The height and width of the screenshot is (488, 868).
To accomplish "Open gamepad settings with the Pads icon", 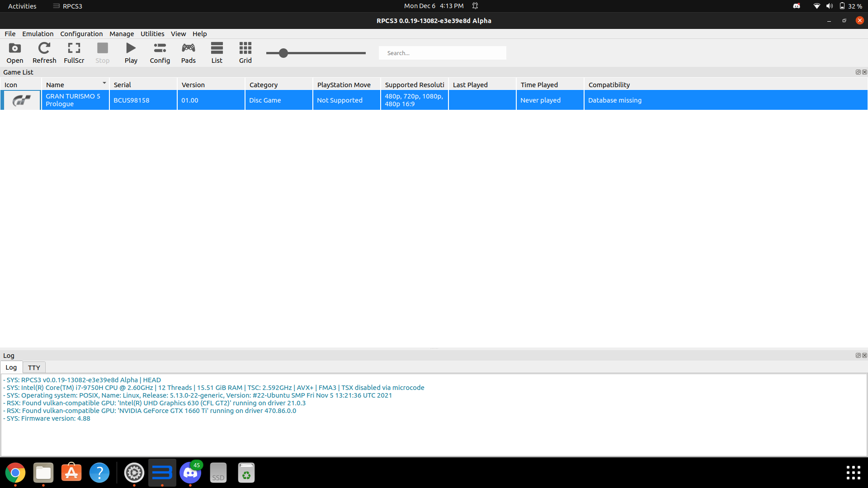I will 189,52.
